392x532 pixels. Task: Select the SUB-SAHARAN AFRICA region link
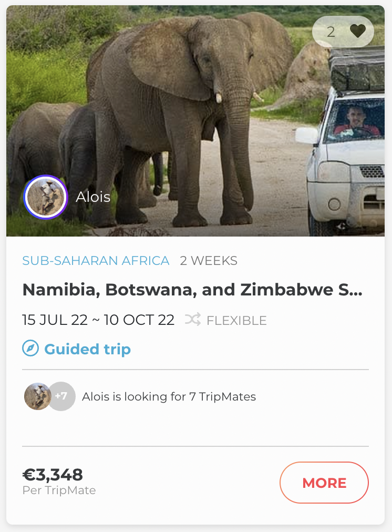coord(96,261)
